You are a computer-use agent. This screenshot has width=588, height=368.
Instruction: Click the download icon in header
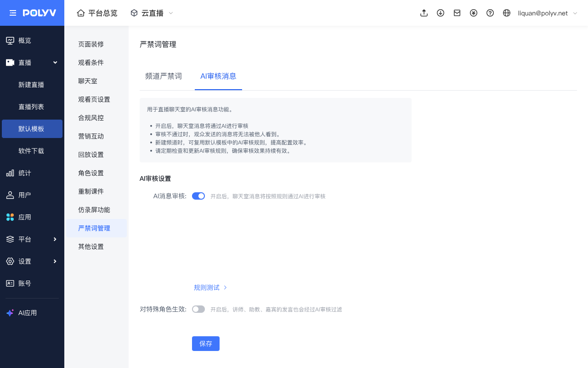[441, 13]
